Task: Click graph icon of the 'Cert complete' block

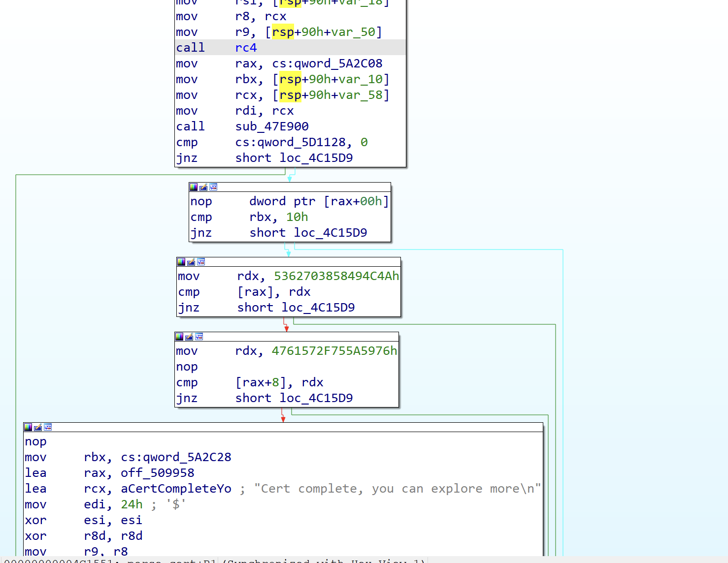Action: tap(48, 427)
